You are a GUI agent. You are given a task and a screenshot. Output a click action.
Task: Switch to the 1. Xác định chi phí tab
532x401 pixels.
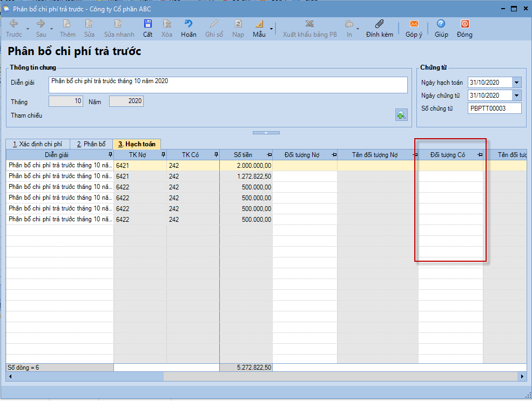tap(38, 144)
